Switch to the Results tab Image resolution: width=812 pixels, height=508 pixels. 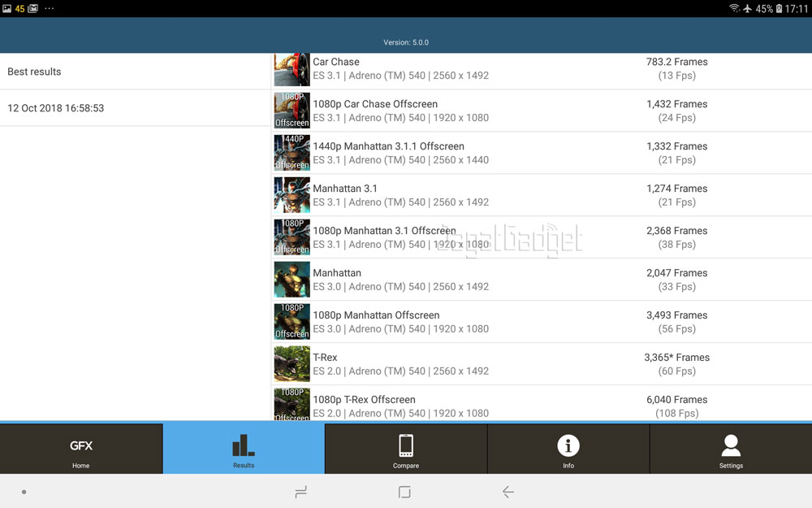click(x=244, y=449)
